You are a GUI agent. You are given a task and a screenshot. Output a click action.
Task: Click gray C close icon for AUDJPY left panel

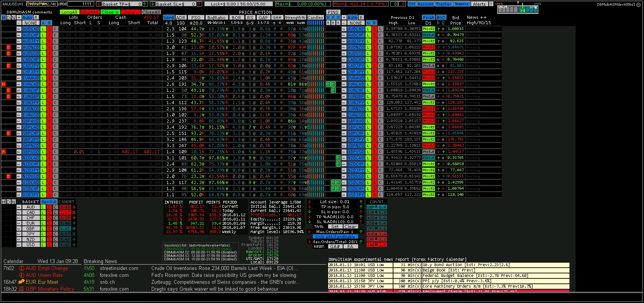[x=55, y=41]
